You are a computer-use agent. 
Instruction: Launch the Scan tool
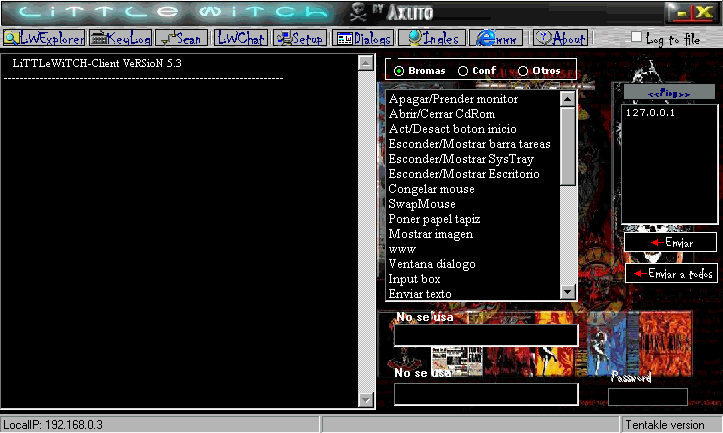tap(181, 38)
